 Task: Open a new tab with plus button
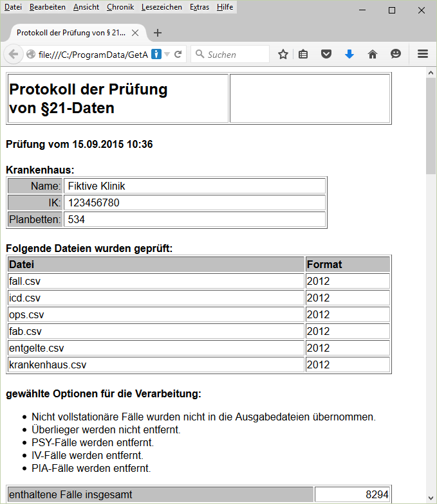point(158,33)
